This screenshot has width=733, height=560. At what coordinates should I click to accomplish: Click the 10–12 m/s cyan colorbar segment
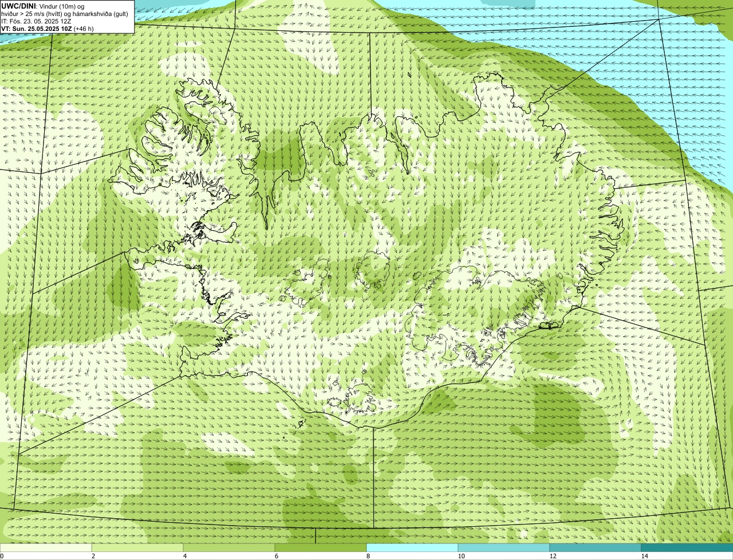point(504,547)
